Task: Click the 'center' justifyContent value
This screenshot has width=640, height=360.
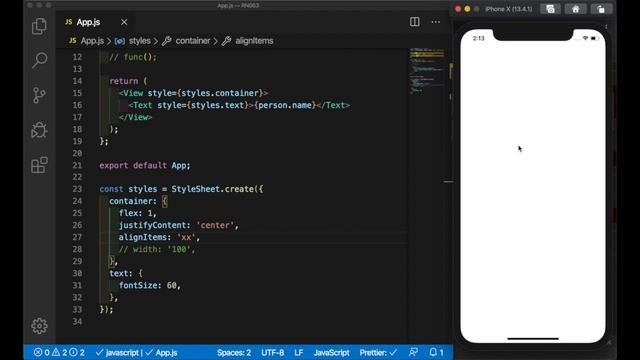Action: point(215,225)
